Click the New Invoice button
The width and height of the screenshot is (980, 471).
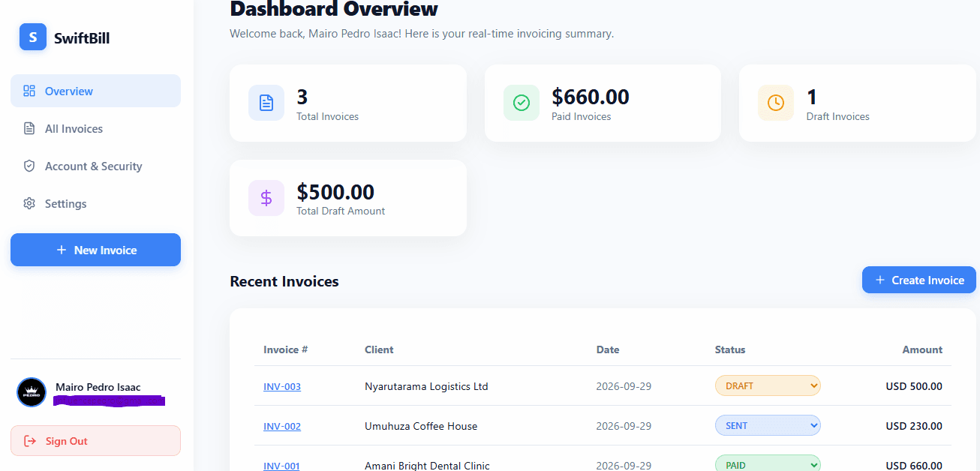95,250
